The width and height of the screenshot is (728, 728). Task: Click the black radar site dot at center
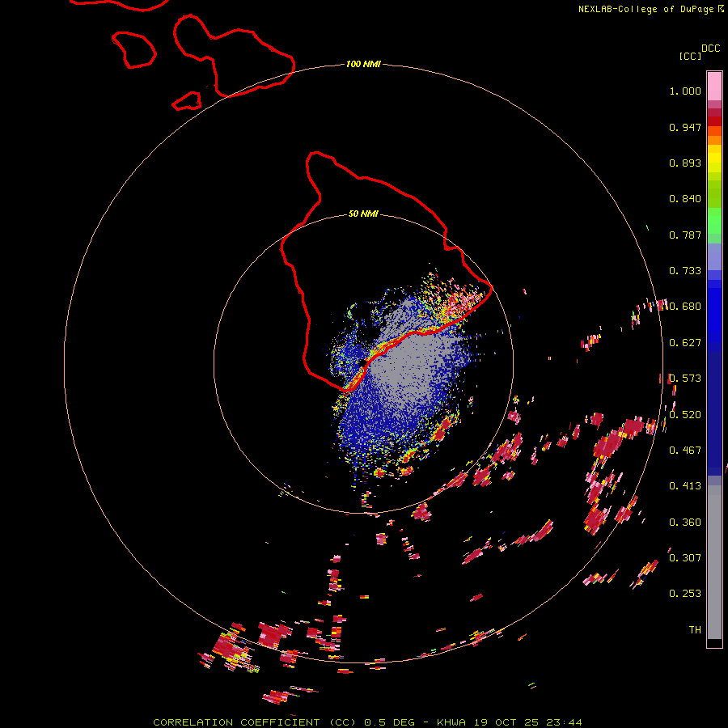pos(363,362)
